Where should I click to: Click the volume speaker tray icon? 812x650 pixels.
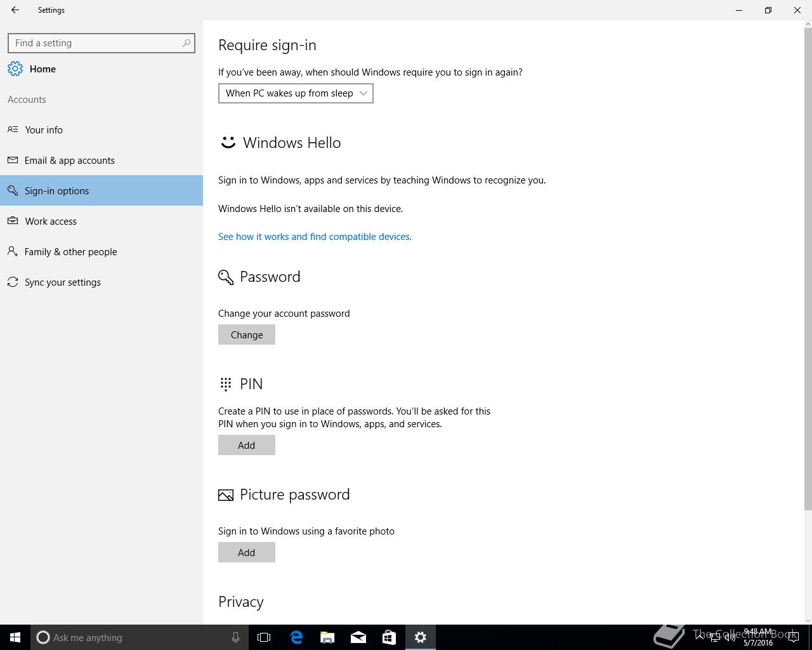tap(730, 637)
